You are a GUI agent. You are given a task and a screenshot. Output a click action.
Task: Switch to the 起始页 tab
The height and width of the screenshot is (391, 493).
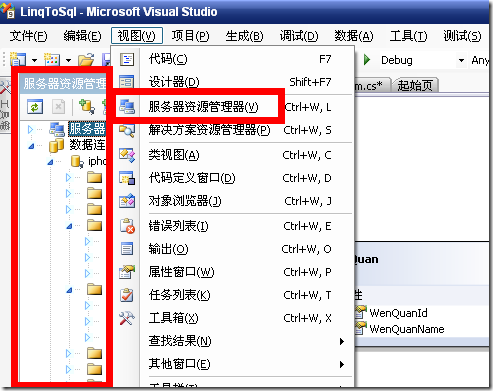[x=415, y=86]
